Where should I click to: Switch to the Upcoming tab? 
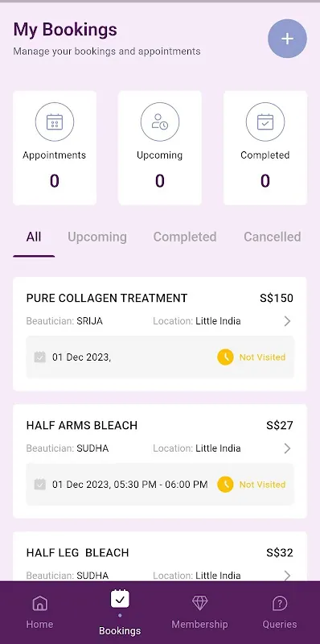[x=97, y=237]
